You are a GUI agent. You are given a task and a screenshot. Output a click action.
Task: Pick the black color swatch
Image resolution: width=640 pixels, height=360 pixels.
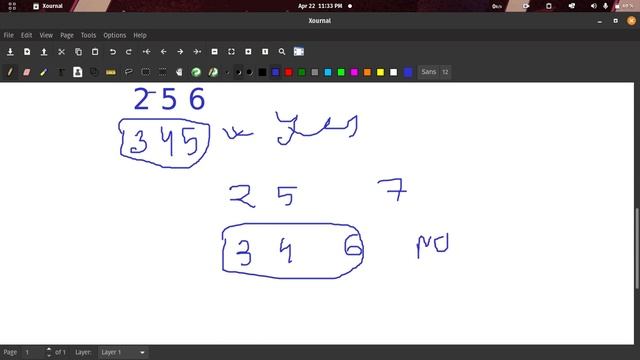tap(262, 72)
